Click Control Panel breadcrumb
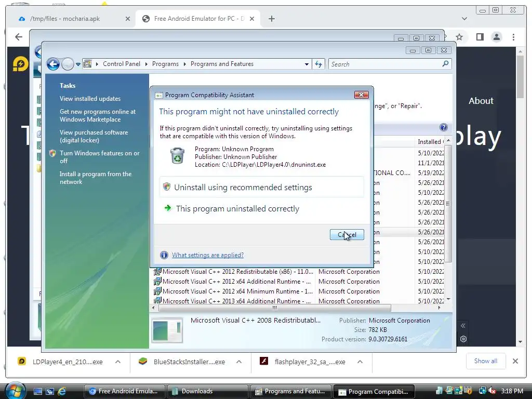Image resolution: width=532 pixels, height=399 pixels. 122,64
